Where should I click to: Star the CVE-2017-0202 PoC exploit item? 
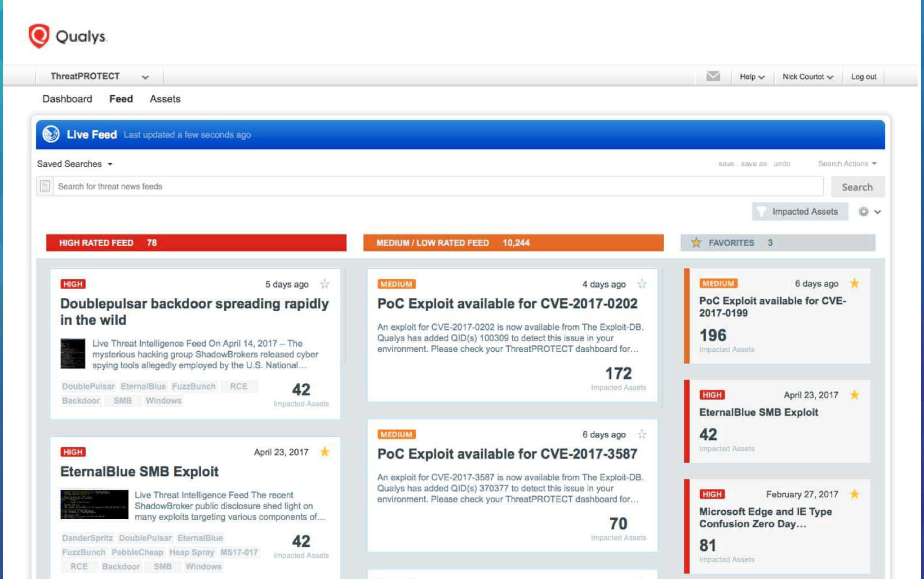pyautogui.click(x=642, y=284)
